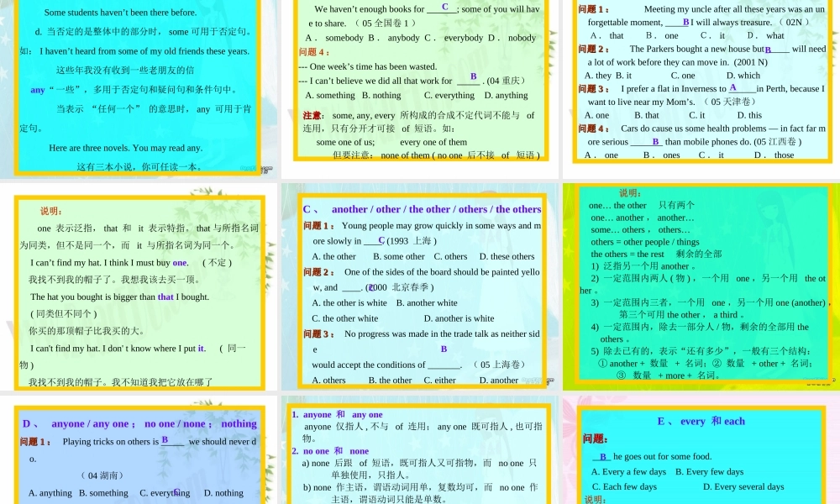This screenshot has height=504, width=840.
Task: Click the option 'C. either'
Action: 440,381
